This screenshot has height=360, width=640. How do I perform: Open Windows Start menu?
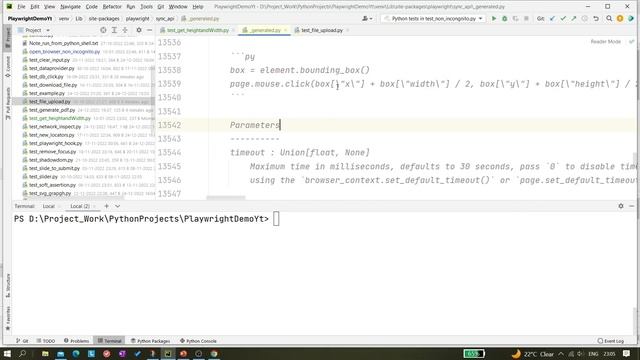[7, 353]
